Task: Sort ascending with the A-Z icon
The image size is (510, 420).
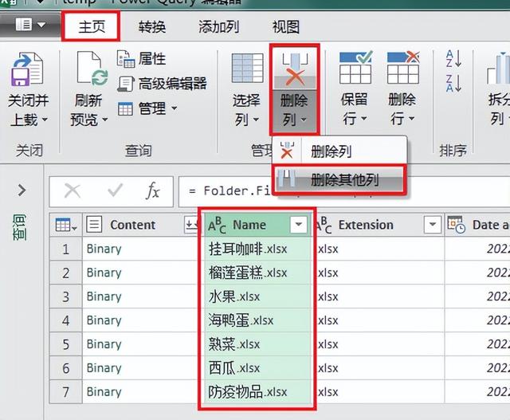Action: tap(453, 58)
